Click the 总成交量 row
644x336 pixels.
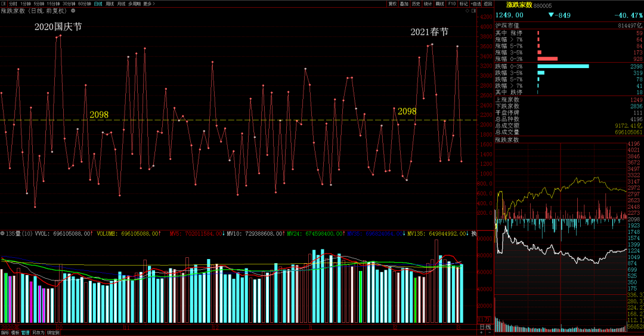pyautogui.click(x=569, y=132)
